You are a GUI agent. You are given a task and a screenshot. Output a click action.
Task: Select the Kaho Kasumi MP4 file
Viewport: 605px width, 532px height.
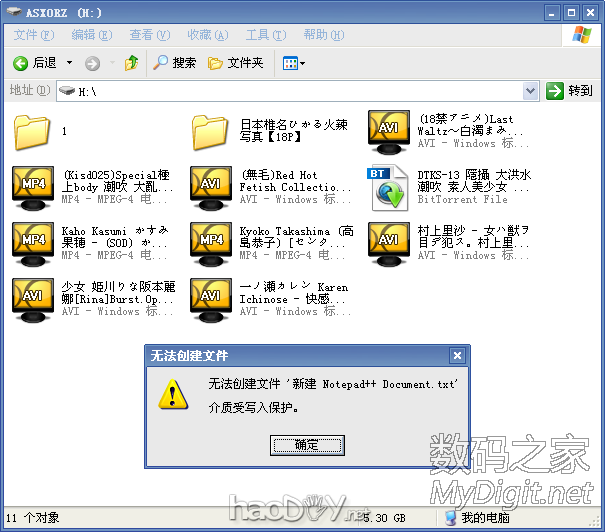pos(33,242)
